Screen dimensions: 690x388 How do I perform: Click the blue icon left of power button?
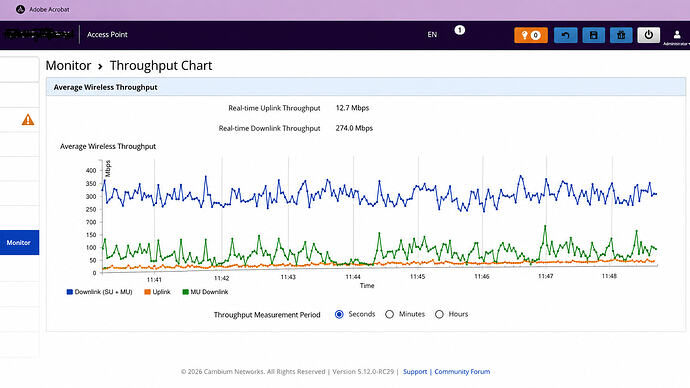click(x=621, y=35)
